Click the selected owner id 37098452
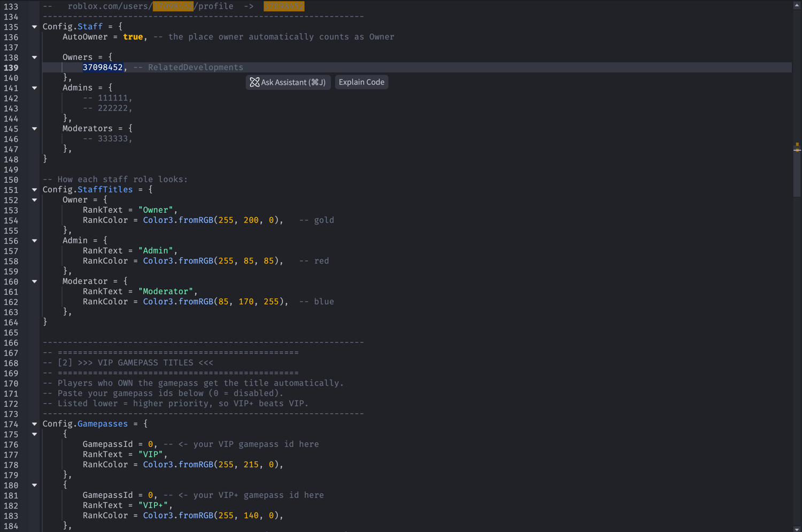The width and height of the screenshot is (802, 532). click(103, 67)
